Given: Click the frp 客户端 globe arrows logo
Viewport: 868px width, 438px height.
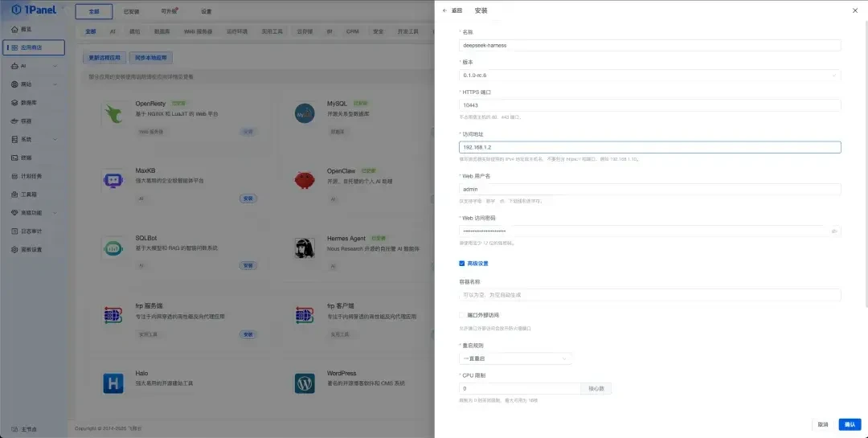Looking at the screenshot, I should point(305,315).
